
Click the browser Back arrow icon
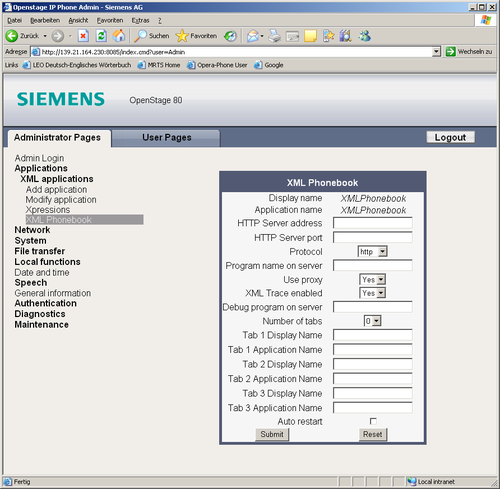[x=12, y=36]
